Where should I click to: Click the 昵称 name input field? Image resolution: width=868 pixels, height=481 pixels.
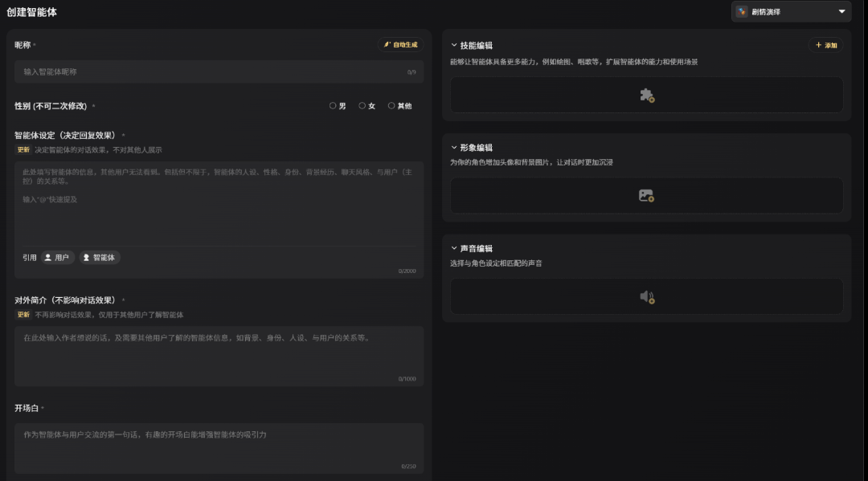click(209, 71)
